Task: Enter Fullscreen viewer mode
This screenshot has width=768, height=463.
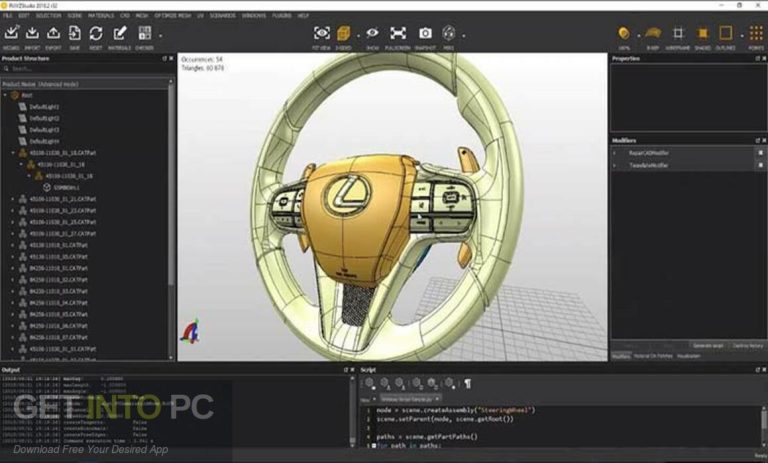Action: point(398,35)
